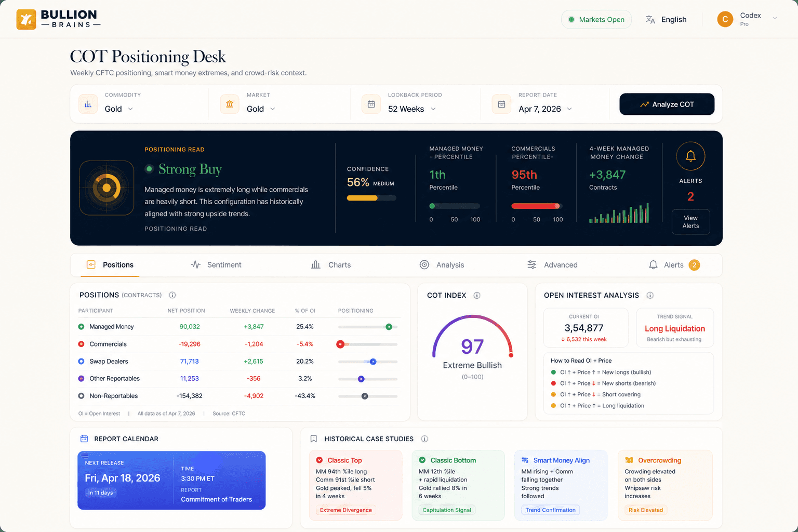
Task: Click the Managed Money positioning slider
Action: pyautogui.click(x=368, y=327)
